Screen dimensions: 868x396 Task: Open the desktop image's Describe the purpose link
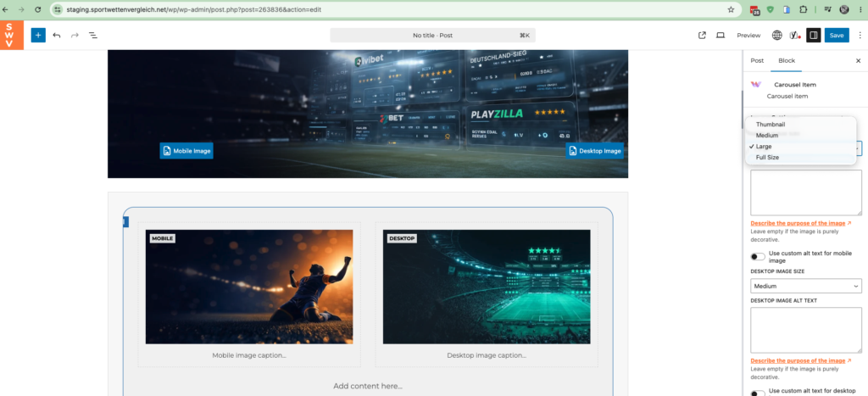(800, 360)
